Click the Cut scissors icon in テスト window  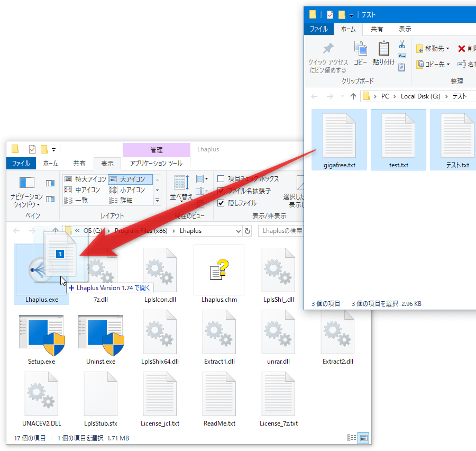click(402, 44)
